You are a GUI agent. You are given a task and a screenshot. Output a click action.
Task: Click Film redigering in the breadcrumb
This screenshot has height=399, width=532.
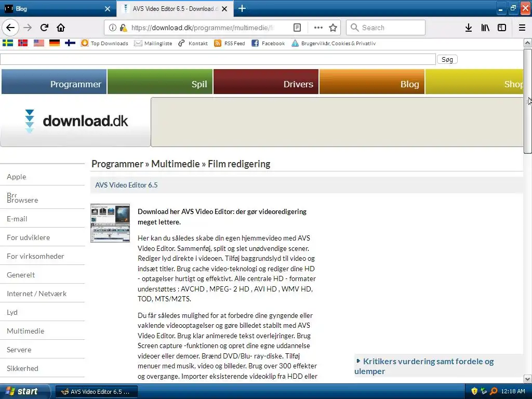(239, 164)
